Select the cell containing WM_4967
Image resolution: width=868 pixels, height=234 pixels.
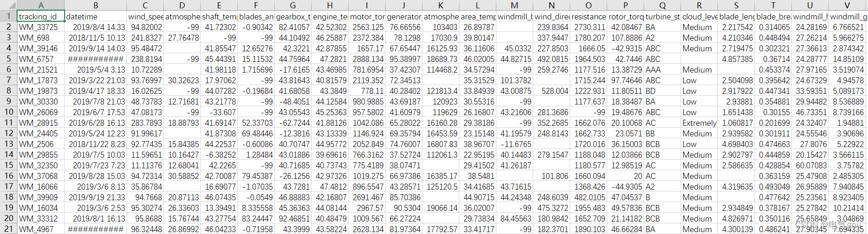tap(41, 229)
